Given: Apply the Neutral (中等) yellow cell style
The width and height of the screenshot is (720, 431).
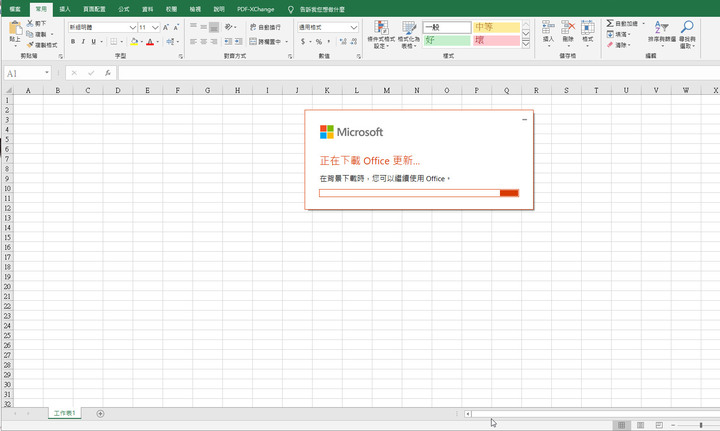Looking at the screenshot, I should [496, 27].
